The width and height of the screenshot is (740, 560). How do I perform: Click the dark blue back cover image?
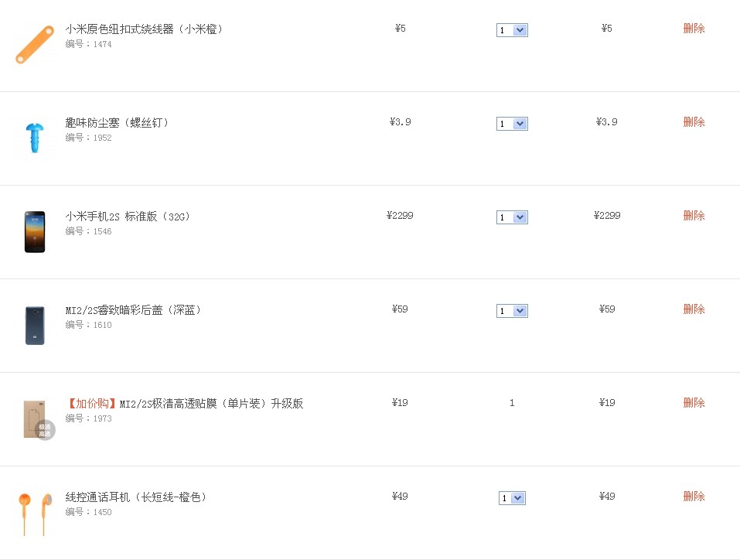coord(35,326)
